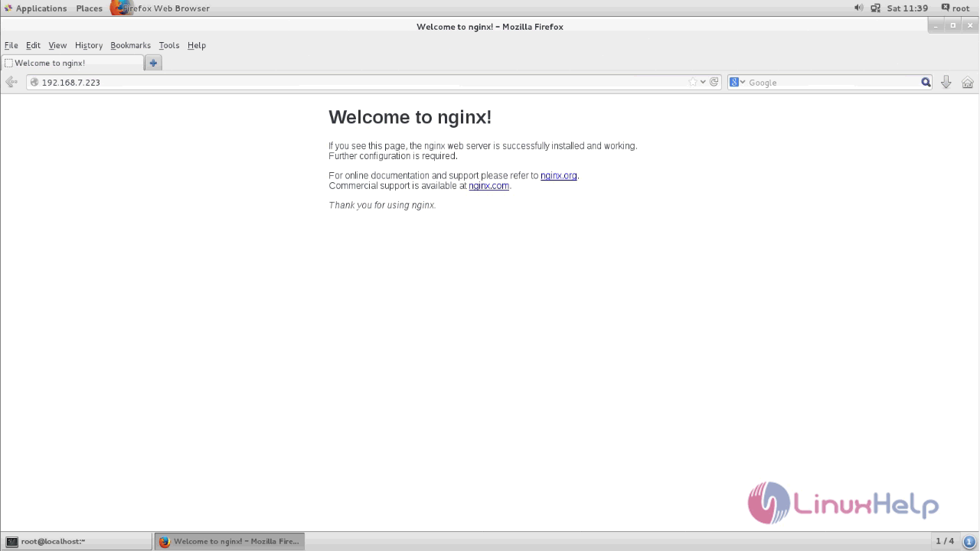The width and height of the screenshot is (980, 551).
Task: Open the Google search engine selector
Action: pos(737,82)
